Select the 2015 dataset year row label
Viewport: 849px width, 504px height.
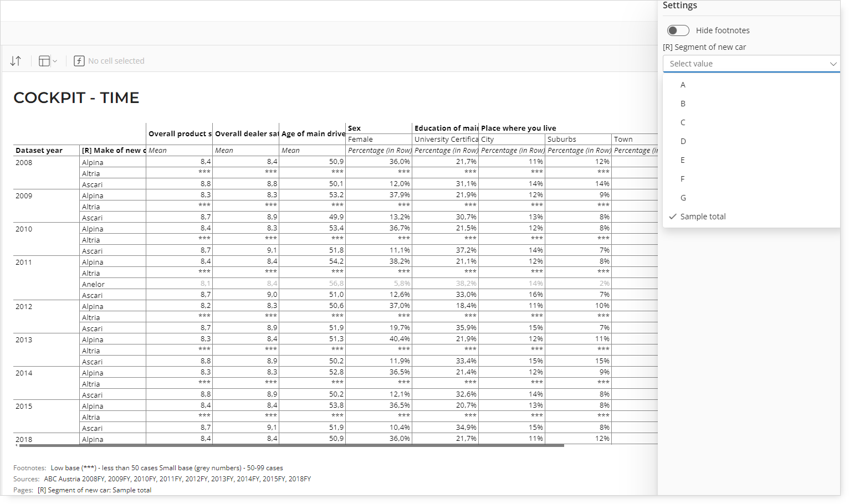pyautogui.click(x=24, y=407)
